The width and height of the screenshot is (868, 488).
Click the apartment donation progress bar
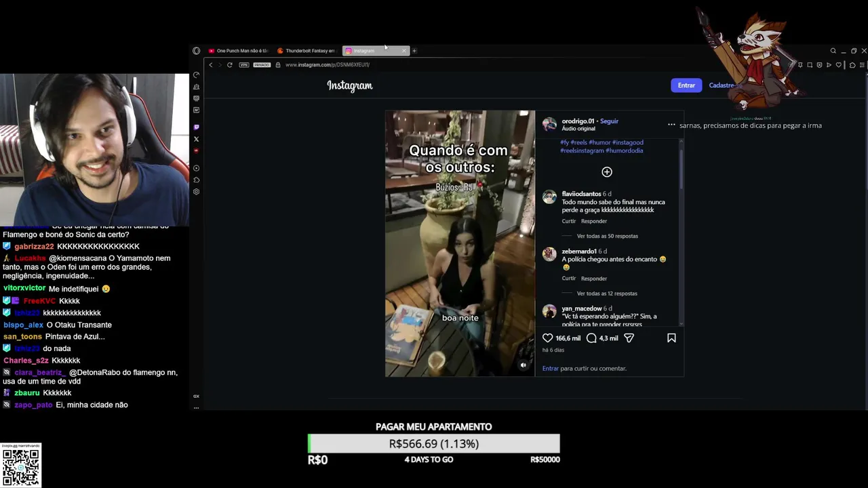click(434, 444)
